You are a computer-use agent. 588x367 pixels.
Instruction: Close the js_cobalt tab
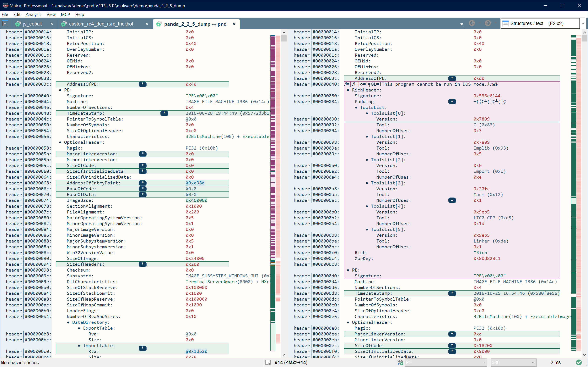52,24
